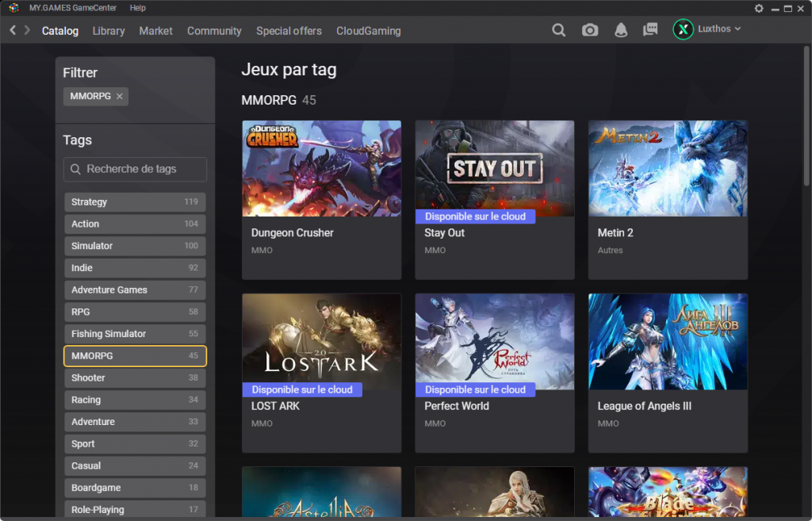The image size is (812, 521).
Task: Click the MY.GAMES GameCenter logo icon
Action: coord(13,8)
